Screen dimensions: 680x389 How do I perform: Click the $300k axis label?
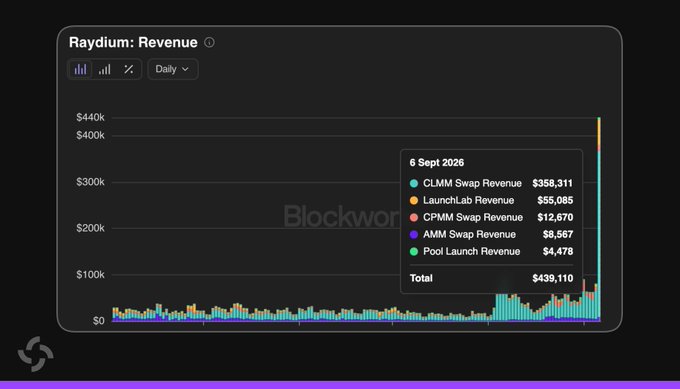[x=90, y=182]
